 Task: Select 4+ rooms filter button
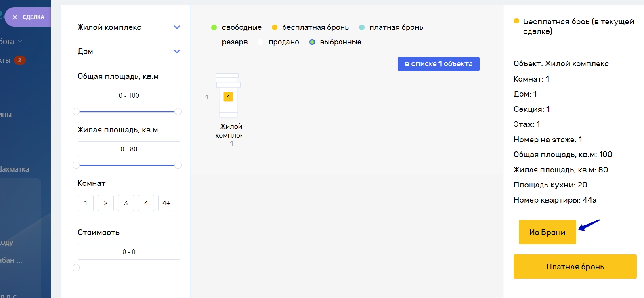coord(166,203)
